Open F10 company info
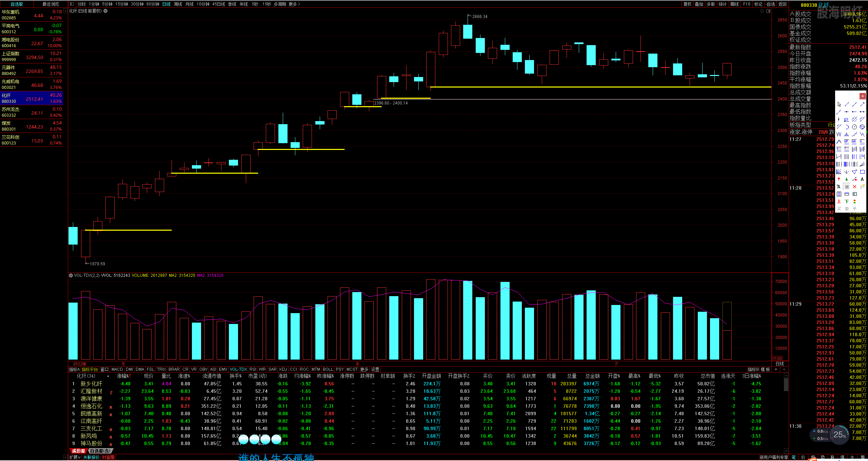 (747, 4)
